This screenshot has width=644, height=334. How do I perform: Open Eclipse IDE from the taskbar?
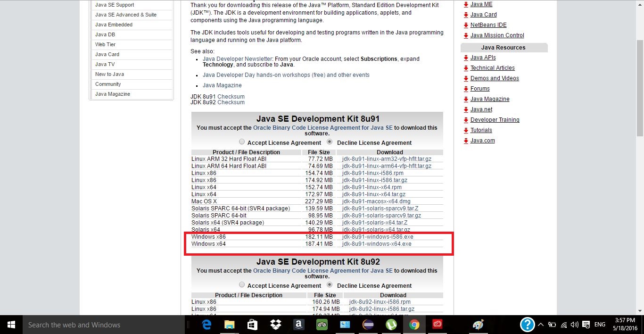pyautogui.click(x=368, y=325)
